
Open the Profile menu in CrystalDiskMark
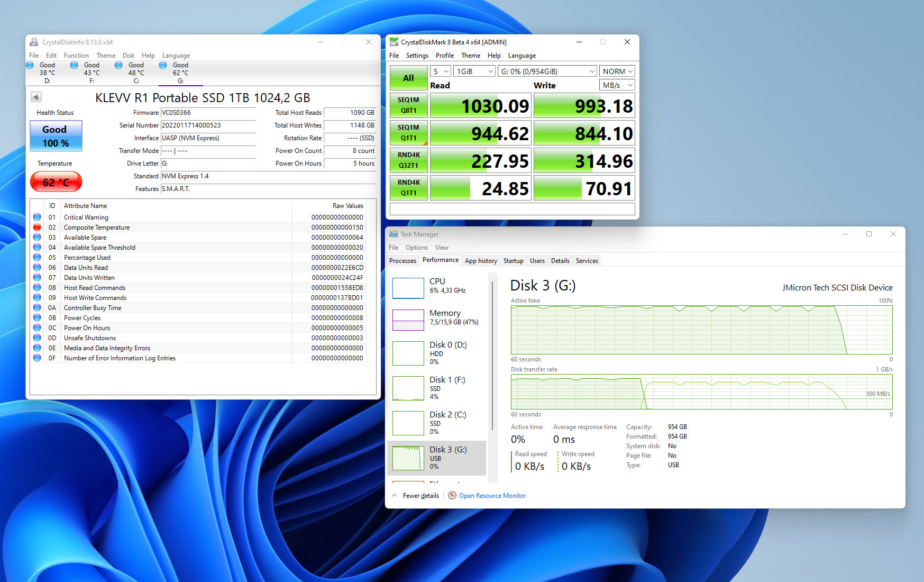pos(445,55)
